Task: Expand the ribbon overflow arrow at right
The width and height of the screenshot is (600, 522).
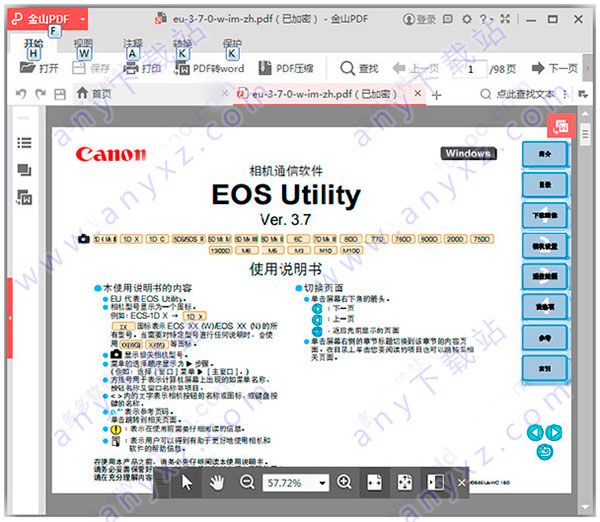Action: [588, 68]
